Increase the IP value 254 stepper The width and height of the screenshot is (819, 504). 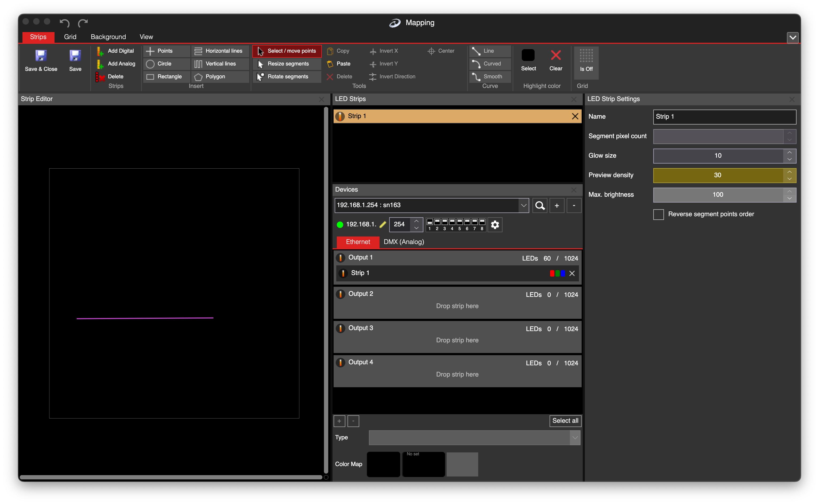[416, 221]
